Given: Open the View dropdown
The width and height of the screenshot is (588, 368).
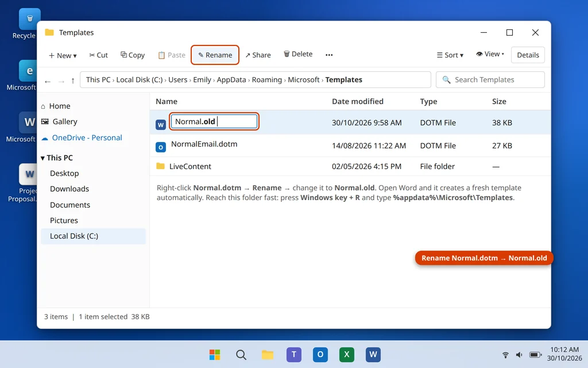Looking at the screenshot, I should pyautogui.click(x=490, y=54).
